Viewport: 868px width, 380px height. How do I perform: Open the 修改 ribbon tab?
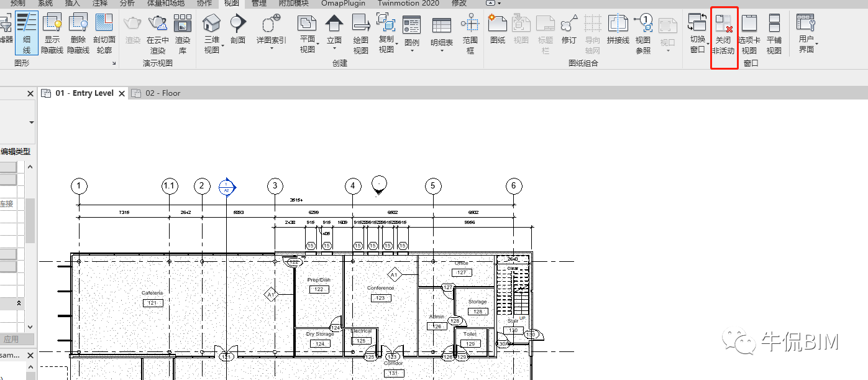pyautogui.click(x=459, y=3)
